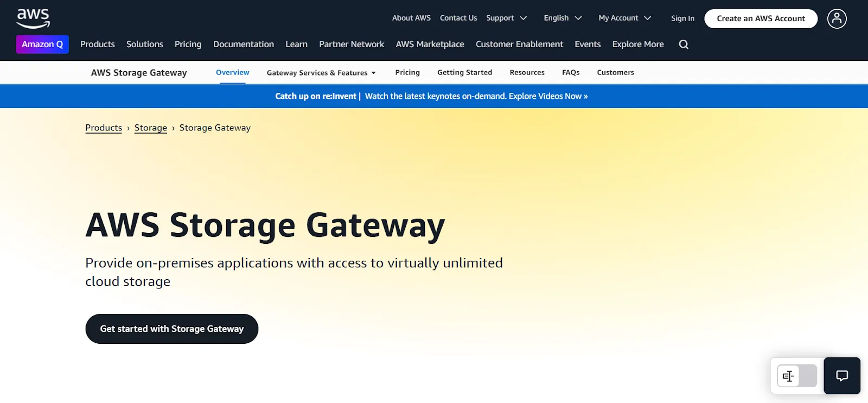Select Pricing tab in Storage Gateway subnav

(x=407, y=72)
